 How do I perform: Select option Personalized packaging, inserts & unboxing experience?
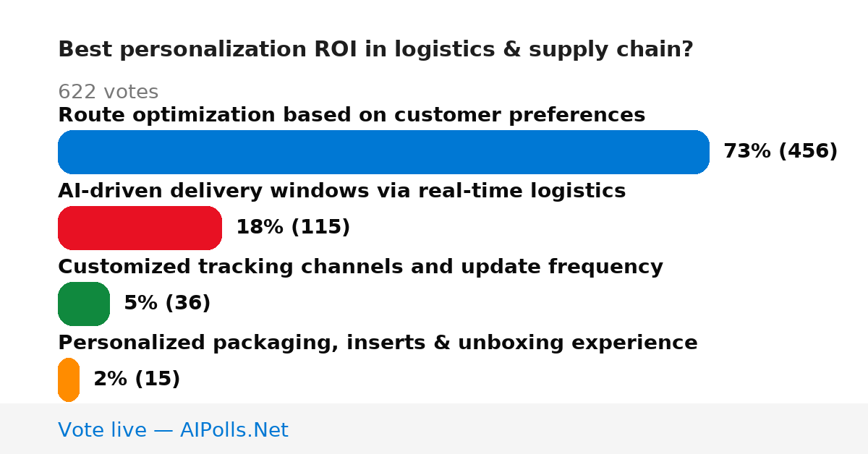coord(378,343)
